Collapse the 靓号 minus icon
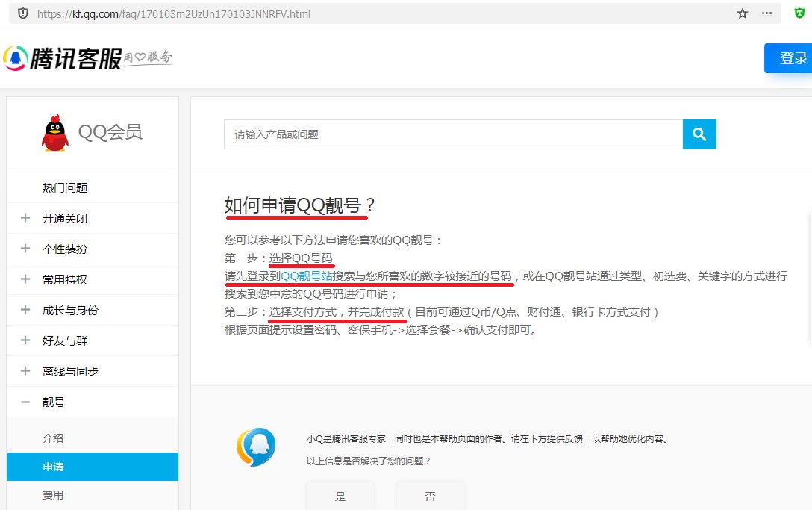Image resolution: width=812 pixels, height=510 pixels. pyautogui.click(x=25, y=402)
